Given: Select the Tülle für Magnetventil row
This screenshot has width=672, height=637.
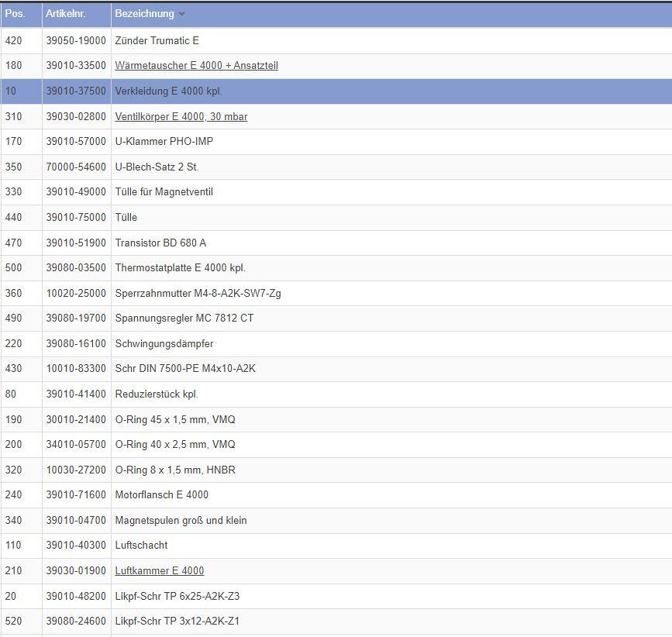Looking at the screenshot, I should click(x=164, y=191).
